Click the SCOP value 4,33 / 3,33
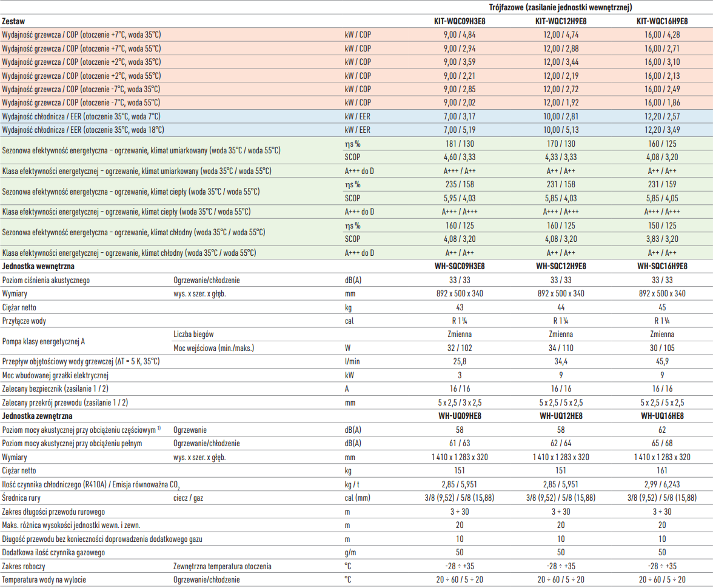Viewport: 713px width, 588px height. (561, 157)
